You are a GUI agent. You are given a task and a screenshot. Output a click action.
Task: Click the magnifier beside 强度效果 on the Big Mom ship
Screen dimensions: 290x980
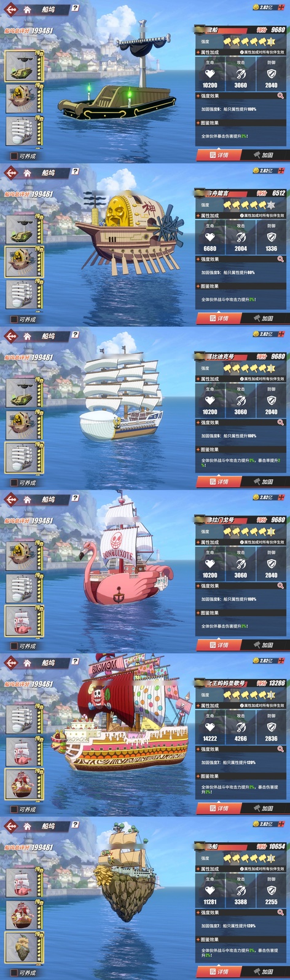tap(281, 749)
